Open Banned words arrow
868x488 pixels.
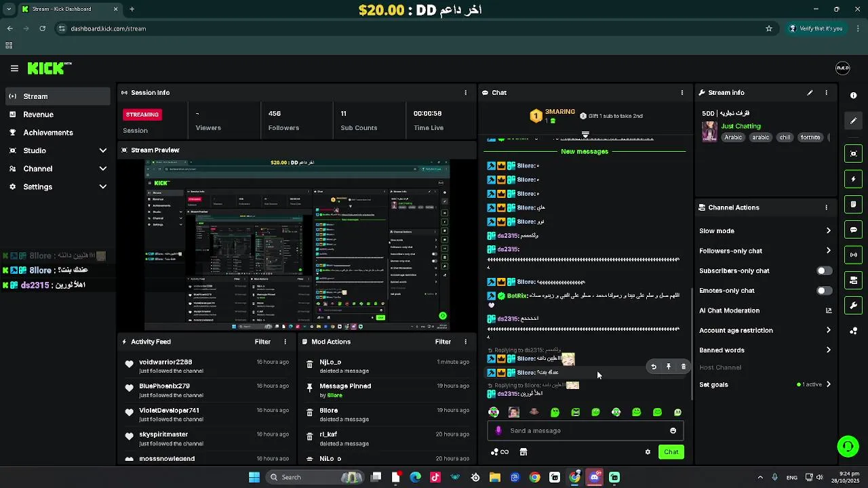(x=828, y=350)
